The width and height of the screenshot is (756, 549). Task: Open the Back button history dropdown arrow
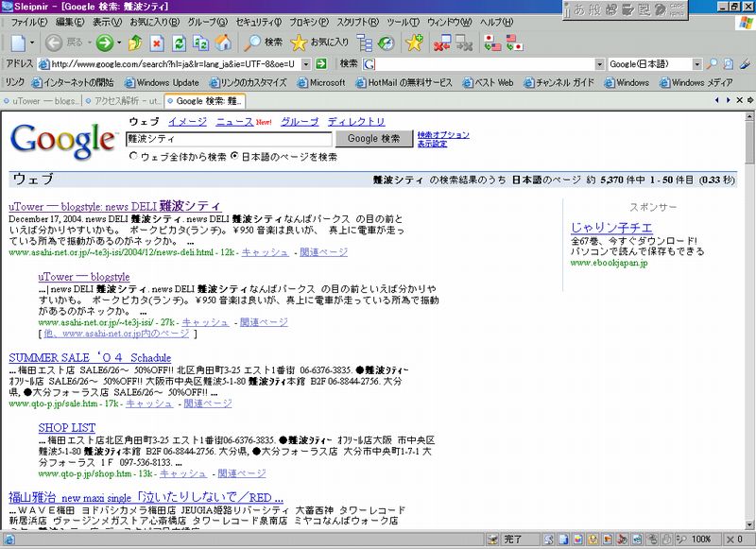90,43
